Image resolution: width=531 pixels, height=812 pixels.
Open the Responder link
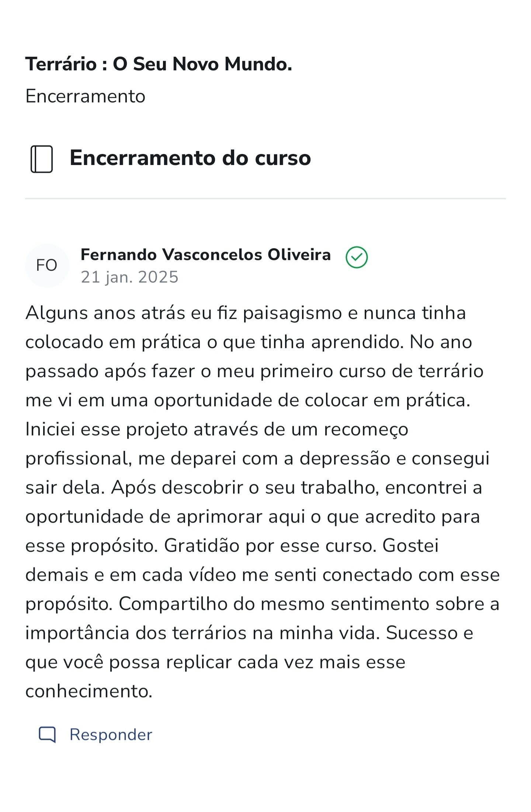(111, 735)
